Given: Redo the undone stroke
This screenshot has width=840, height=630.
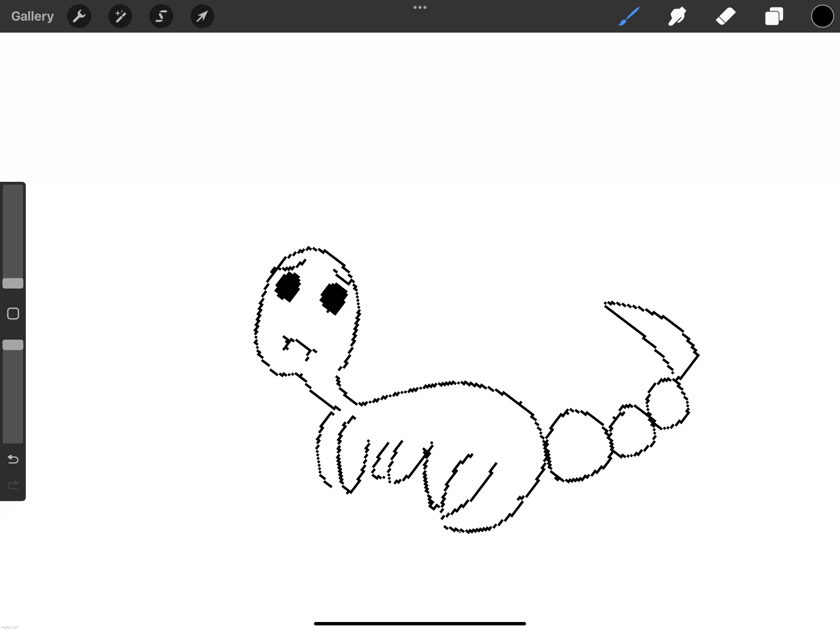Looking at the screenshot, I should (13, 485).
